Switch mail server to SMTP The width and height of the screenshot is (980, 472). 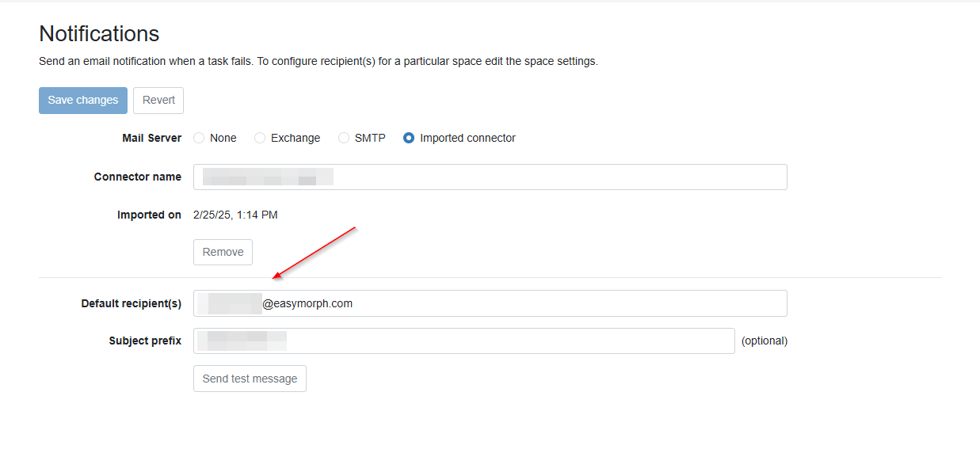click(x=344, y=138)
